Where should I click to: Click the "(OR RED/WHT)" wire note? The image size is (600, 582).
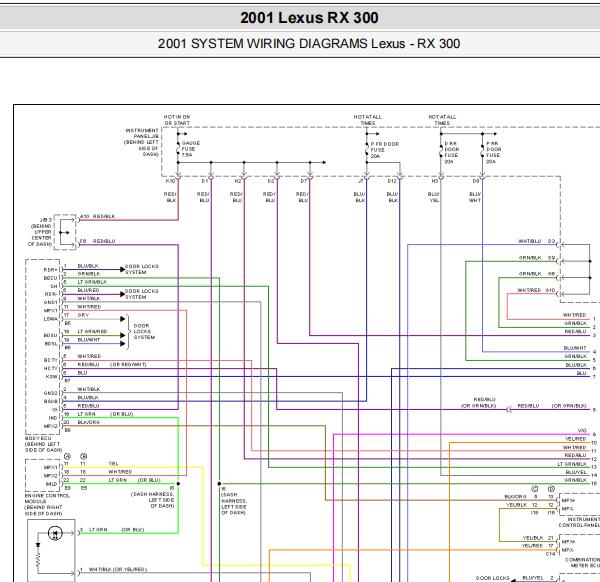tap(128, 365)
